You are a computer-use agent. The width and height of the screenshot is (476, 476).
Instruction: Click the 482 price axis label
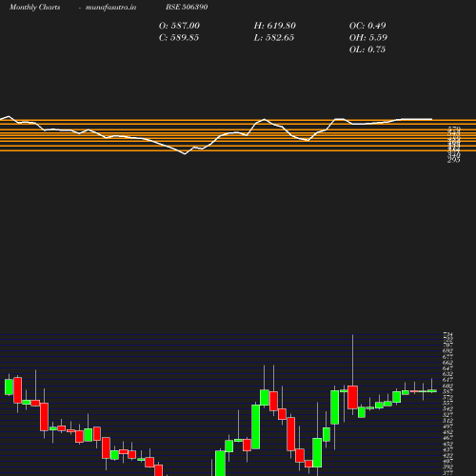(447, 432)
